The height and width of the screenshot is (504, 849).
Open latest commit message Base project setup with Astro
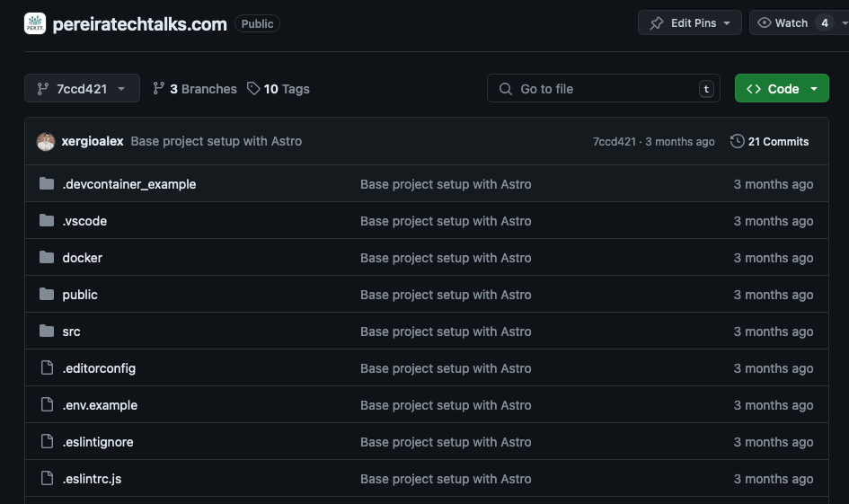coord(216,141)
